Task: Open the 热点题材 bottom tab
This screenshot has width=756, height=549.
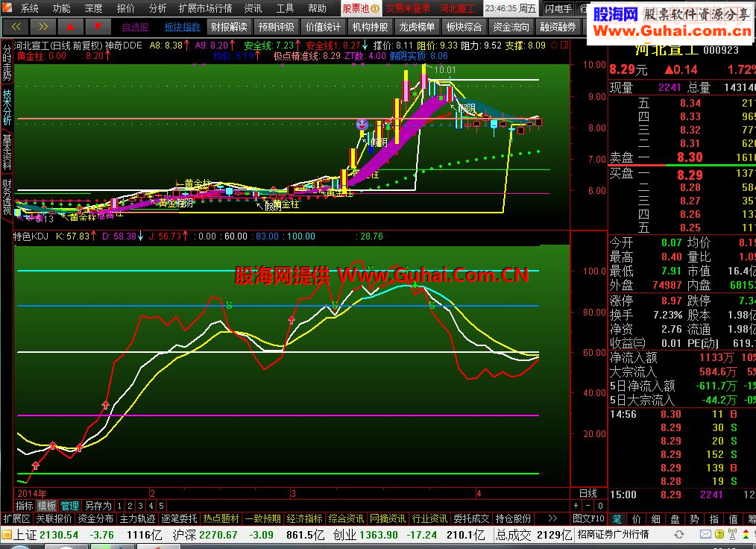Action: [x=221, y=518]
